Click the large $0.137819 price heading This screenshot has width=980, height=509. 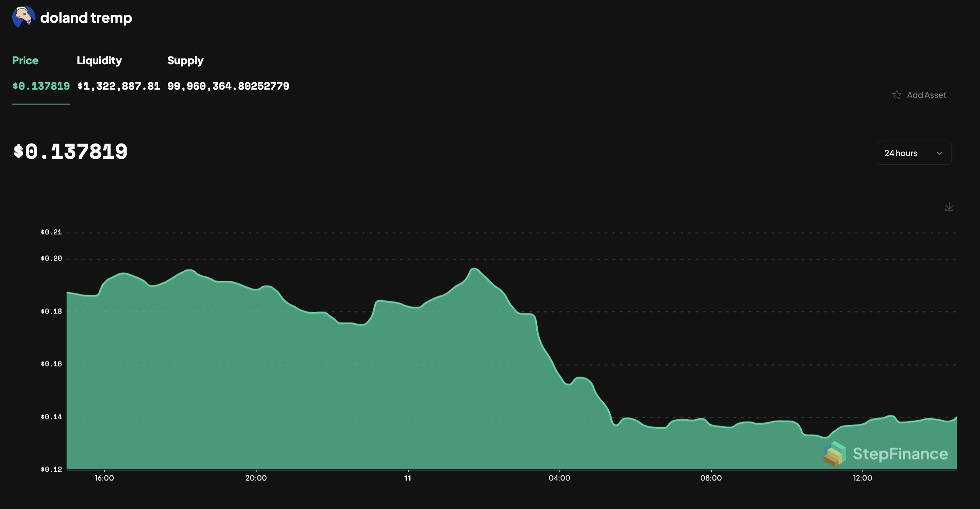pyautogui.click(x=70, y=152)
